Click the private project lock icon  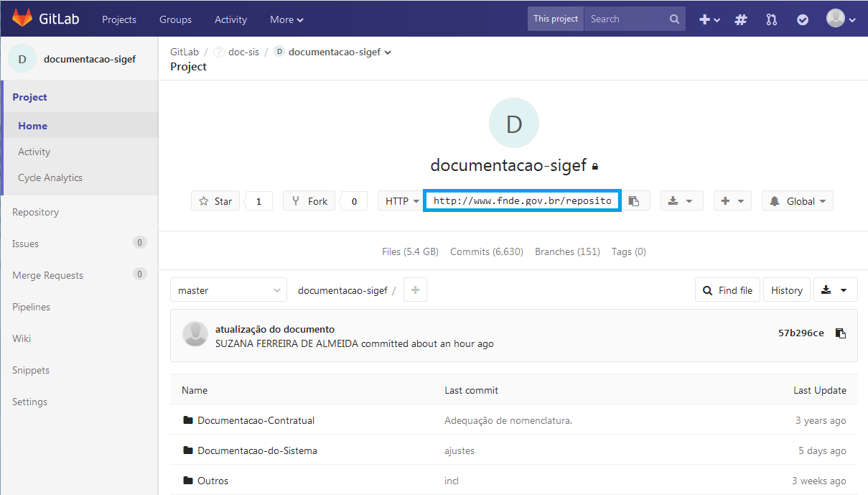click(595, 165)
